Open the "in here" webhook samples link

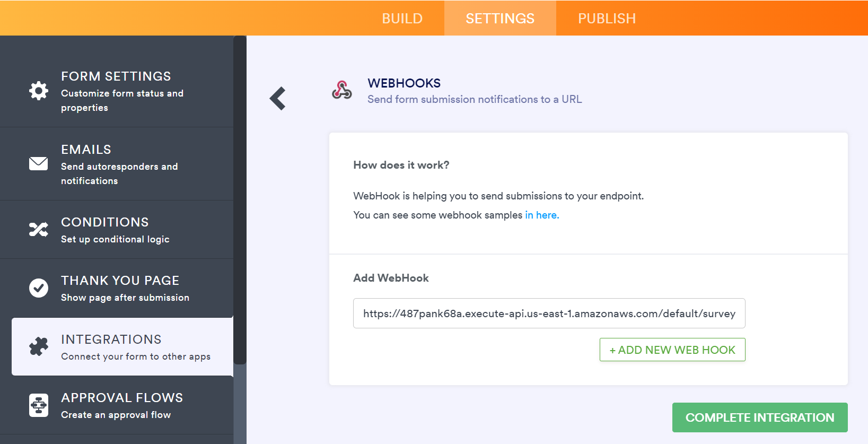(542, 215)
